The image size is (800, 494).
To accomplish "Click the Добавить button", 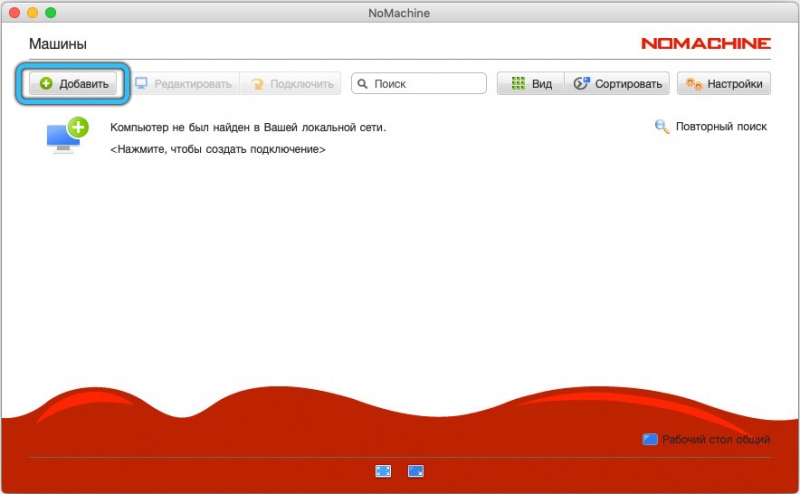I will (73, 84).
